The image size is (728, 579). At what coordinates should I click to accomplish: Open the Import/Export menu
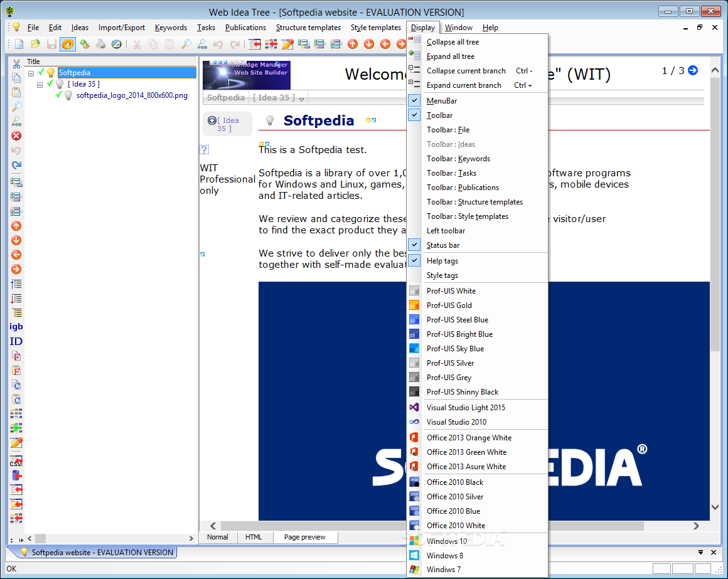[x=121, y=28]
